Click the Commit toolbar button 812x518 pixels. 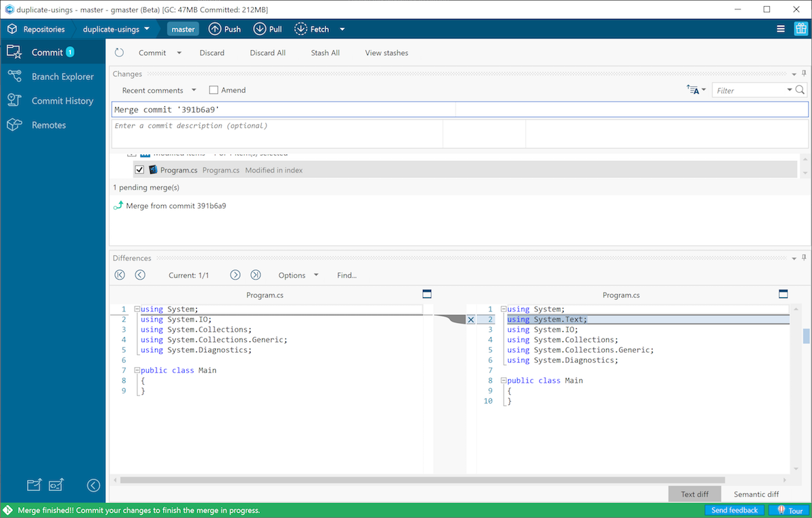tap(152, 53)
